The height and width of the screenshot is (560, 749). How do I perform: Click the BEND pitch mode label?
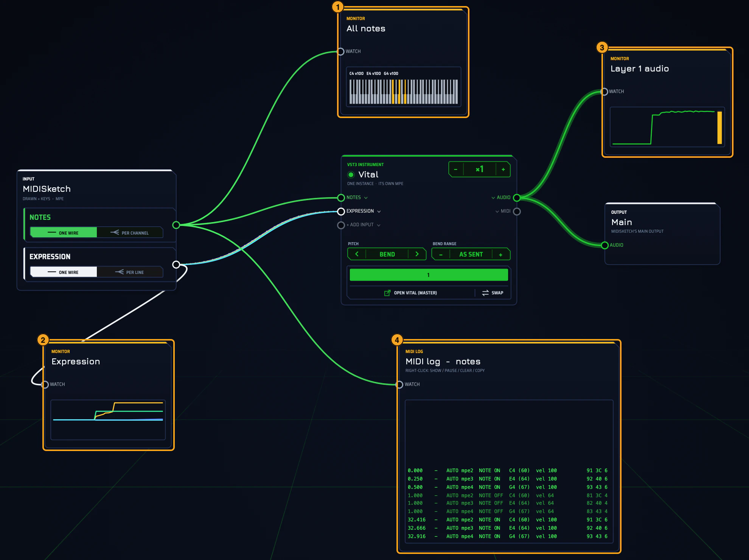pos(387,254)
